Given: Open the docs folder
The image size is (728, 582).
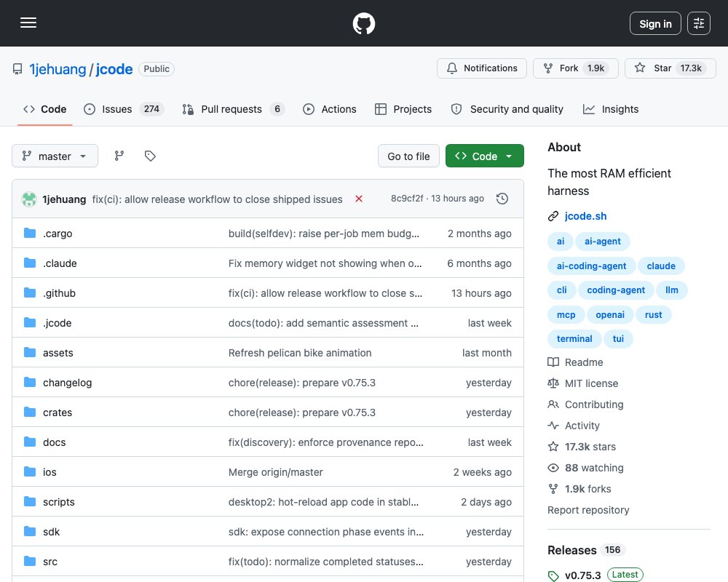Looking at the screenshot, I should pyautogui.click(x=55, y=442).
